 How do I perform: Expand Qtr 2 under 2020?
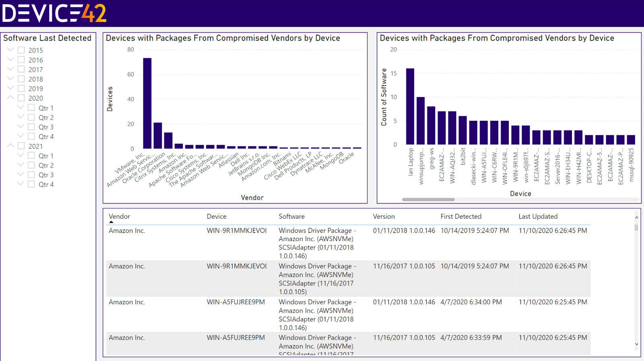(x=21, y=117)
